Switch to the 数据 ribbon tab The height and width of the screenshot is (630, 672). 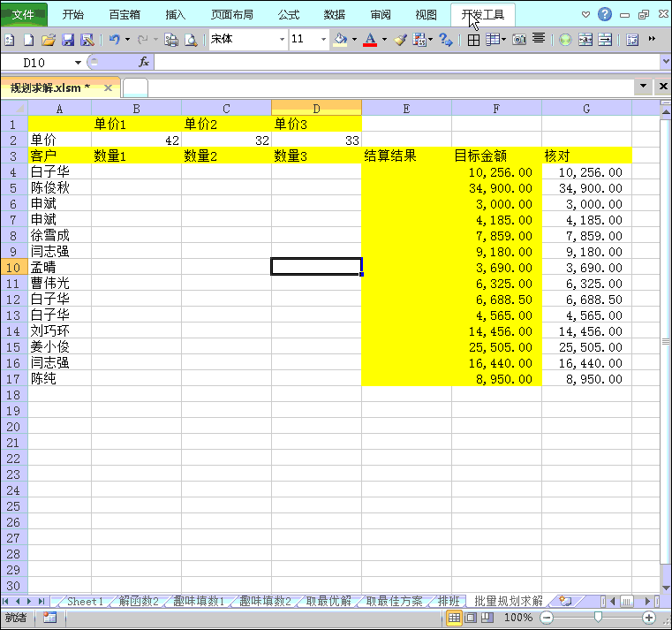click(335, 15)
